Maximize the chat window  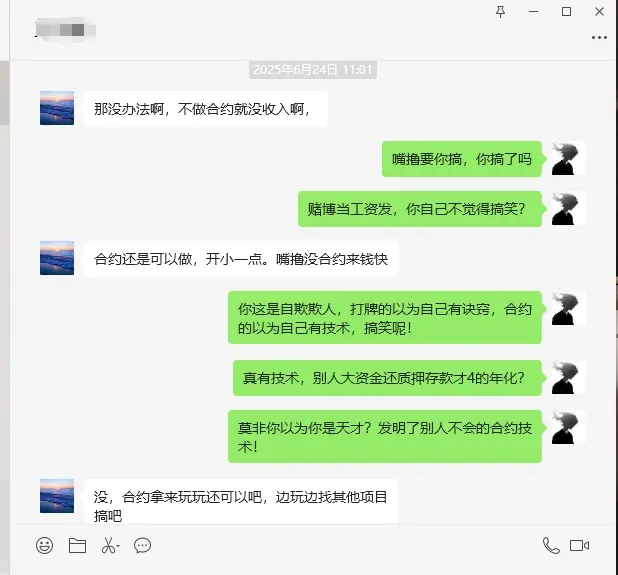coord(566,12)
